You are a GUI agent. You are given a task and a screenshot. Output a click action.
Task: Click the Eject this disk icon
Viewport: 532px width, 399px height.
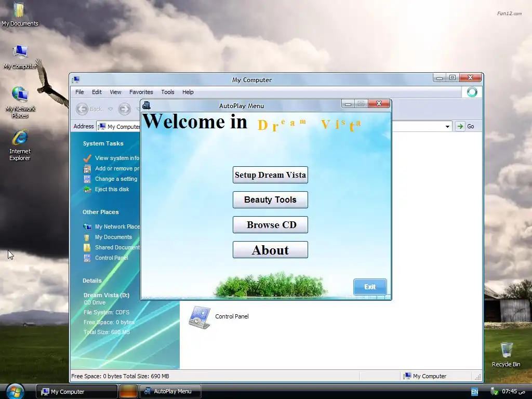[87, 189]
